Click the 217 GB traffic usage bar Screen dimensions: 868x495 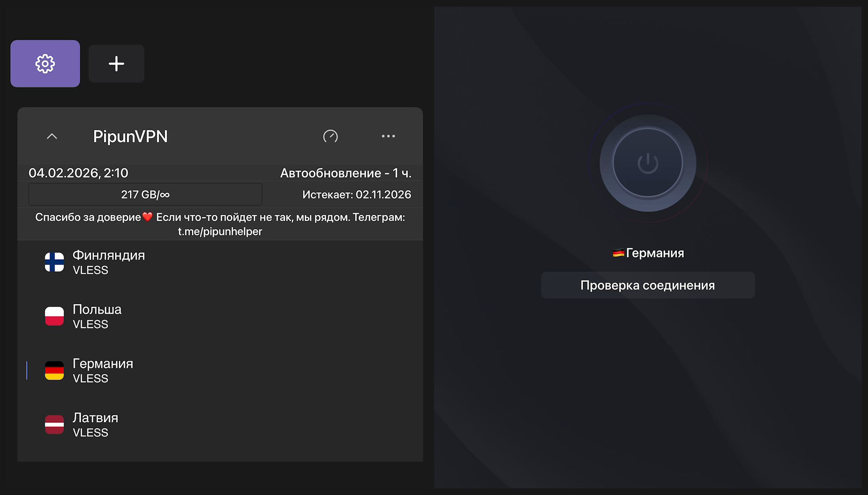(x=145, y=194)
